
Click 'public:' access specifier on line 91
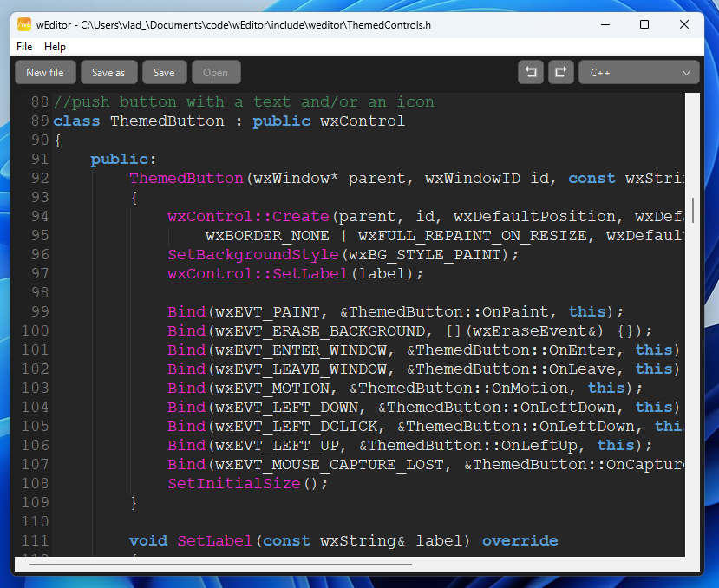[123, 160]
